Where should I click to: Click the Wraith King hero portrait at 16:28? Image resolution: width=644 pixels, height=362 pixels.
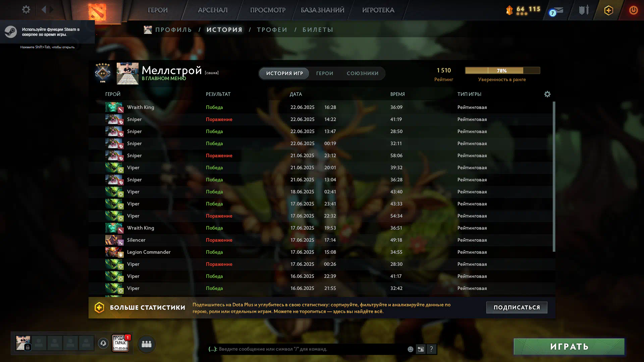point(114,107)
